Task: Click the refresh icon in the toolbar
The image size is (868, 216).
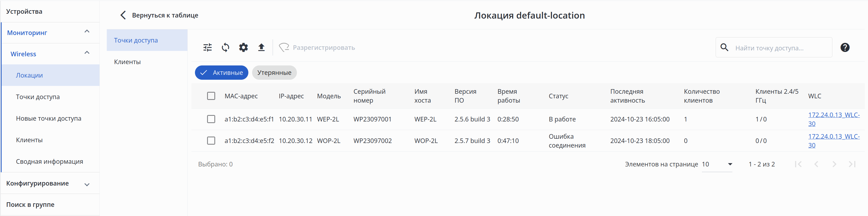Action: tap(225, 47)
